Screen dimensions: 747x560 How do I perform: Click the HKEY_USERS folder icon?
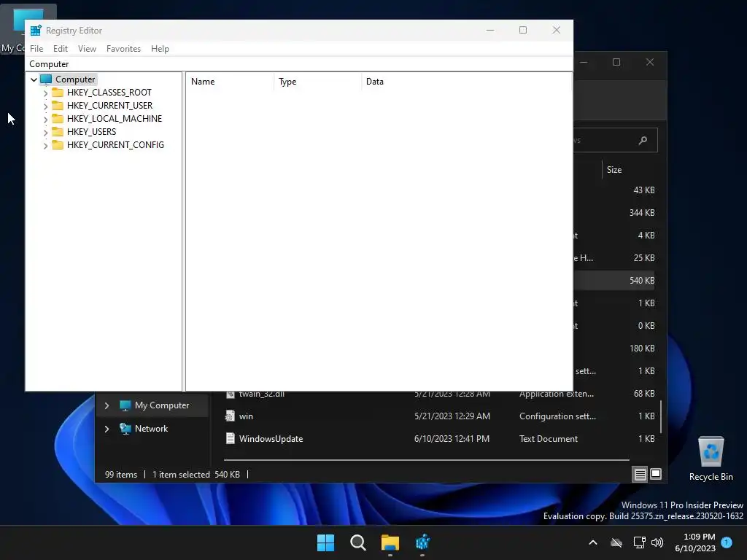click(x=58, y=131)
